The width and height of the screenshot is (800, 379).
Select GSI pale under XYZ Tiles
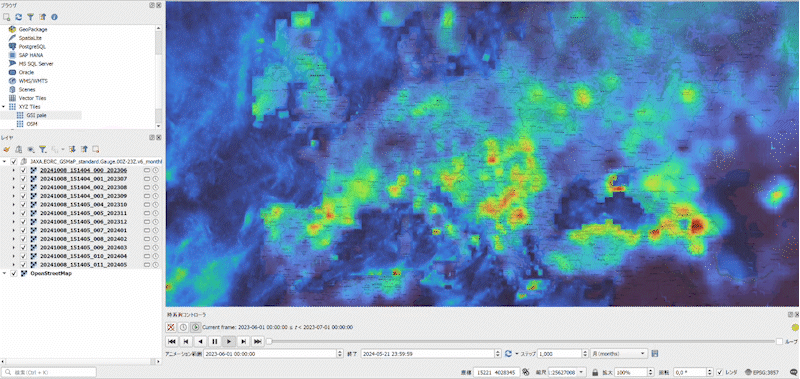(x=37, y=115)
